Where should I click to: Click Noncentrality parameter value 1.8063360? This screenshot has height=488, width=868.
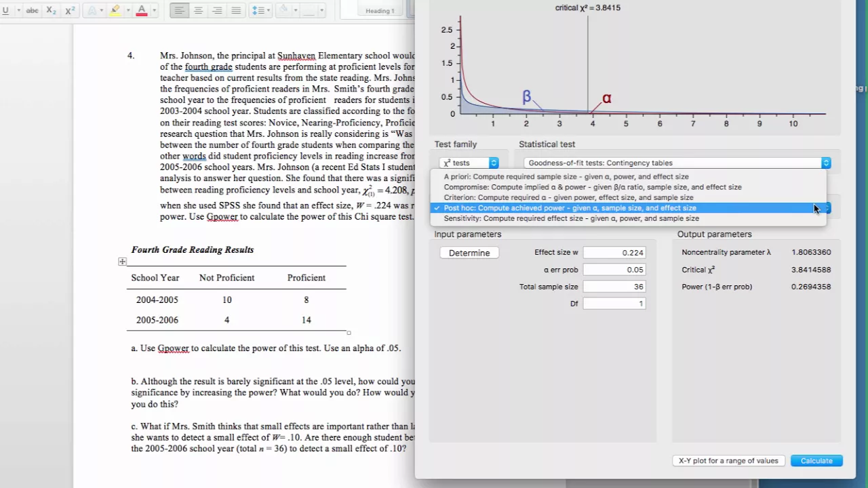811,252
